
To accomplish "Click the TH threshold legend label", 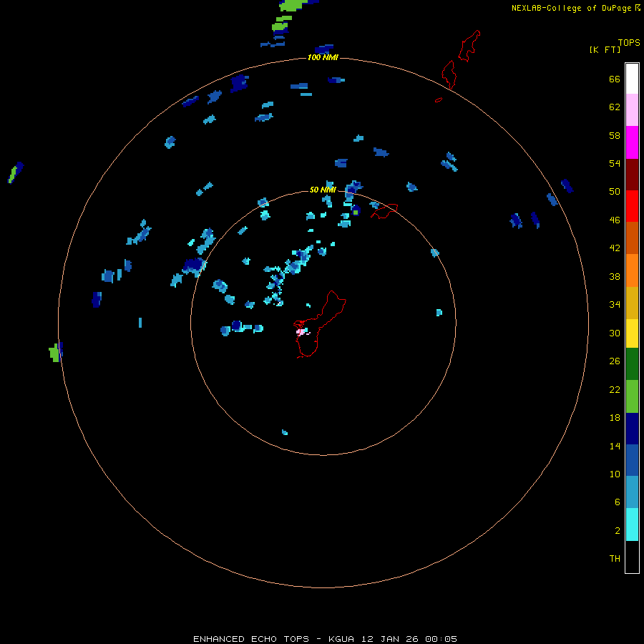I will point(615,559).
